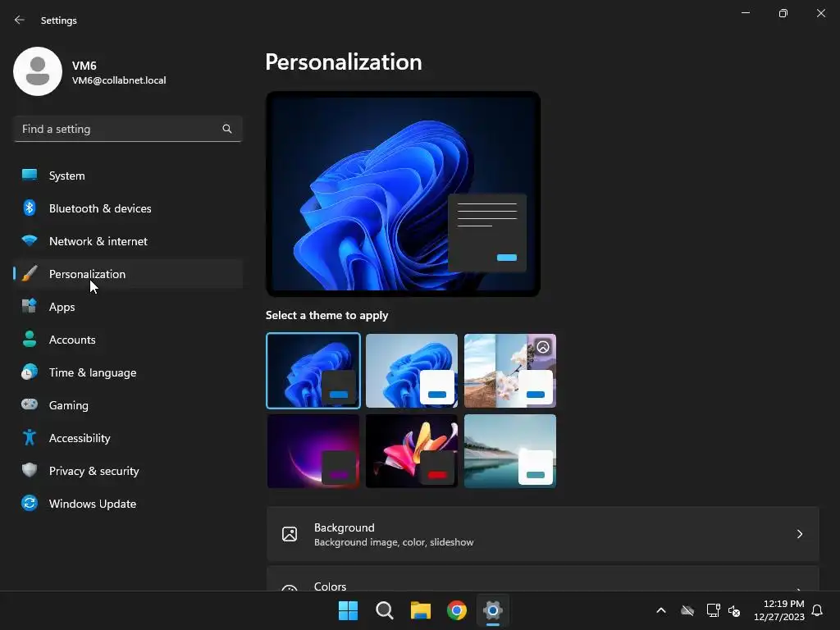
Task: Open System settings
Action: tap(128, 176)
